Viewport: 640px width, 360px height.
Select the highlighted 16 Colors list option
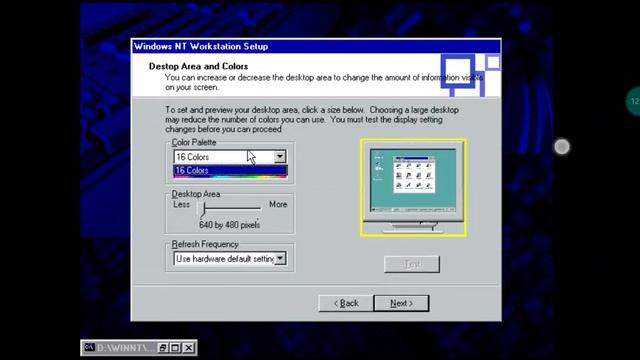point(230,170)
